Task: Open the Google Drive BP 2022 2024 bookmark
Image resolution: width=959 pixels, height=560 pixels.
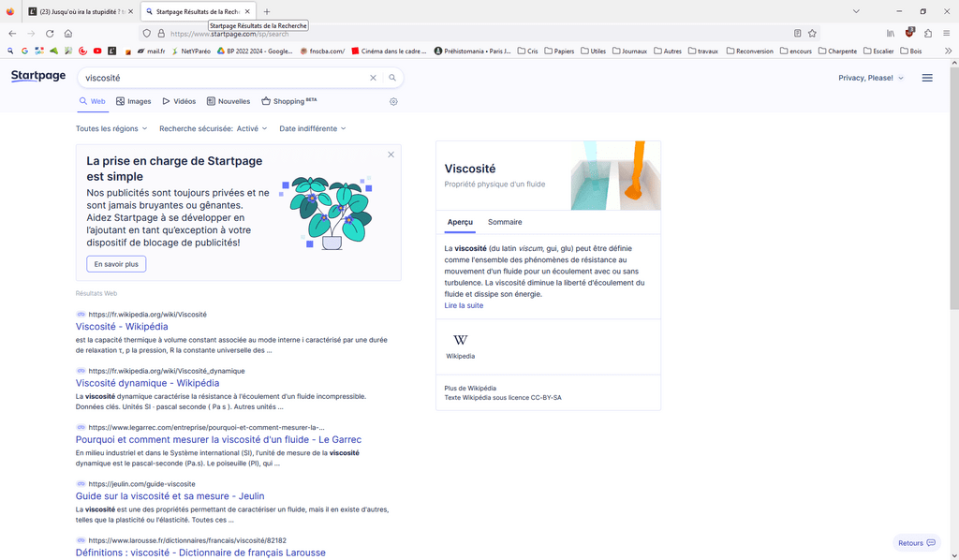Action: click(x=255, y=51)
